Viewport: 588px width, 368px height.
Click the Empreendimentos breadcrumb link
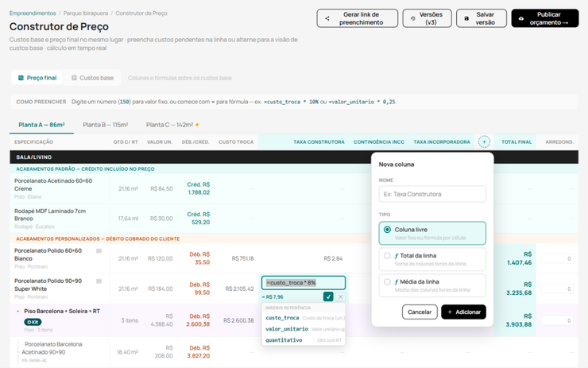click(33, 14)
